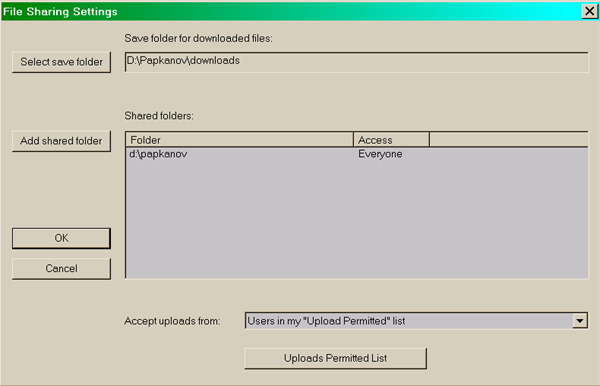The height and width of the screenshot is (386, 600).
Task: Click the File Sharing Settings title bar
Action: [x=291, y=11]
